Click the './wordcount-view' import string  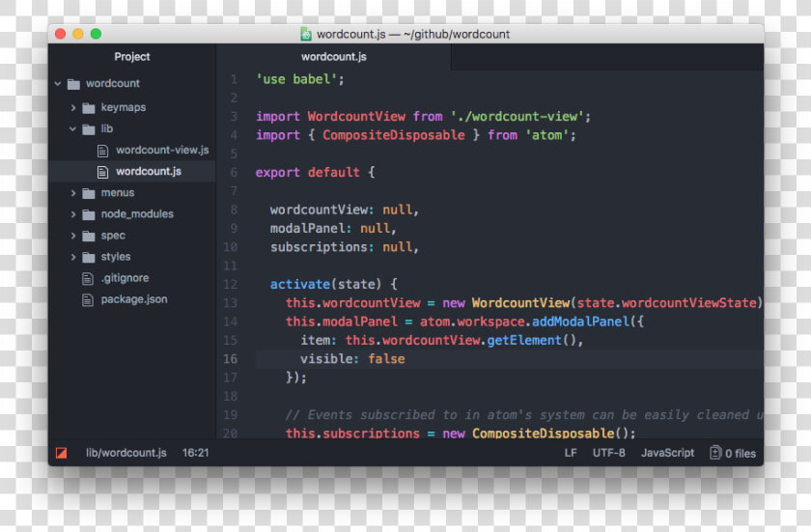pyautogui.click(x=517, y=116)
